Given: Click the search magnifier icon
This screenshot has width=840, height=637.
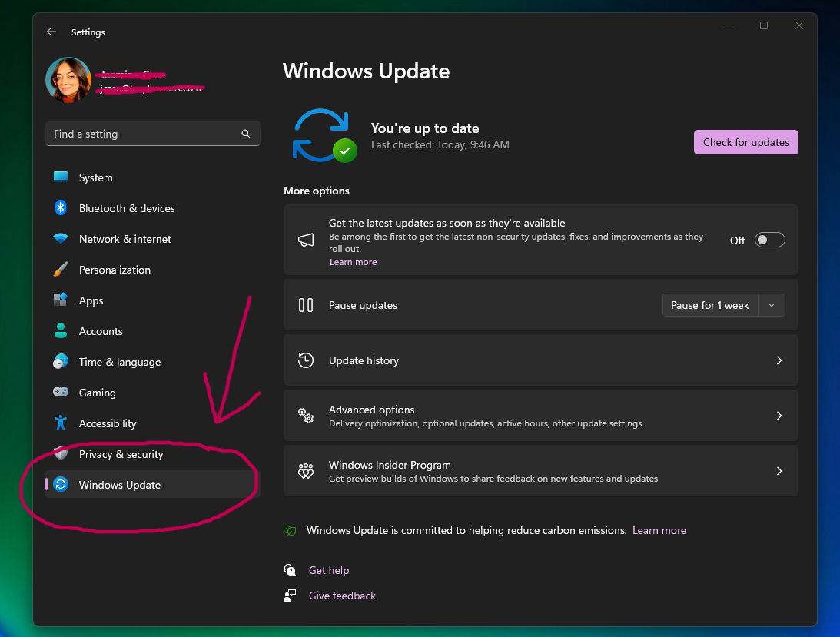Looking at the screenshot, I should pos(246,134).
